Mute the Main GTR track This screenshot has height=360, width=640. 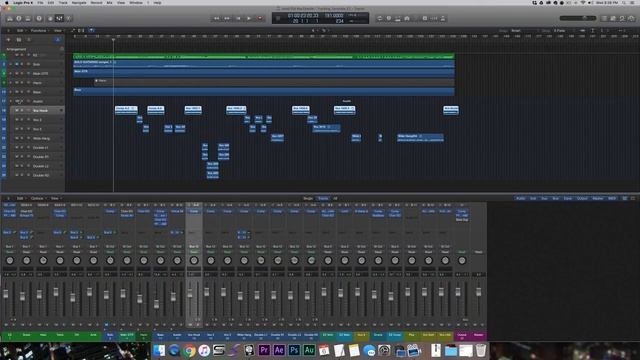(x=17, y=73)
